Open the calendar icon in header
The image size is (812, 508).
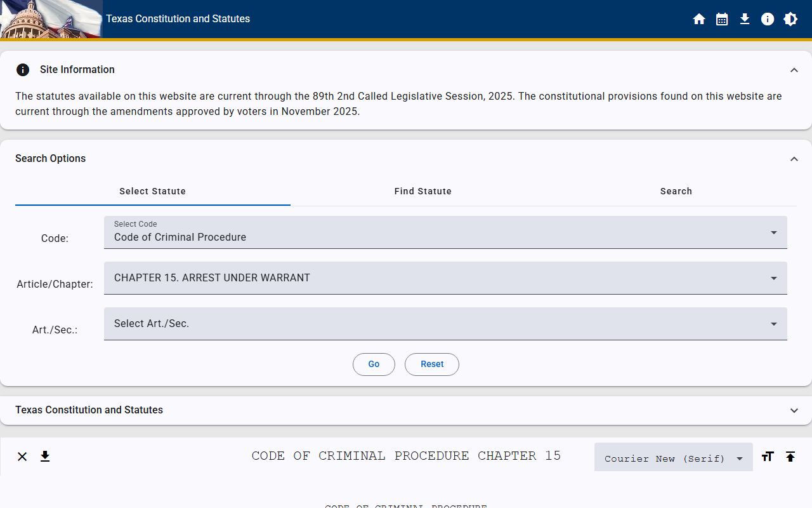coord(722,19)
